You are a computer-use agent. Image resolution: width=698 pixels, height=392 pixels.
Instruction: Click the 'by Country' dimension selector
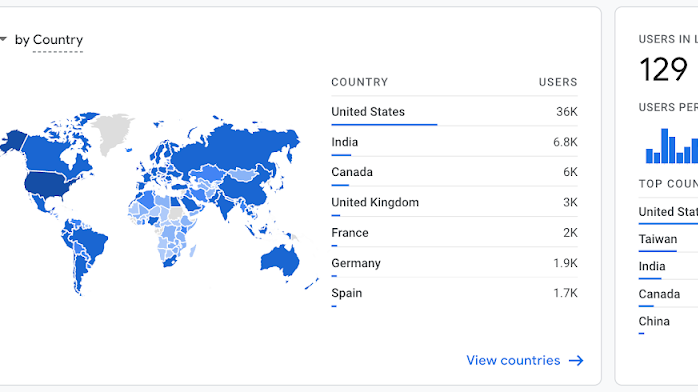click(x=49, y=40)
